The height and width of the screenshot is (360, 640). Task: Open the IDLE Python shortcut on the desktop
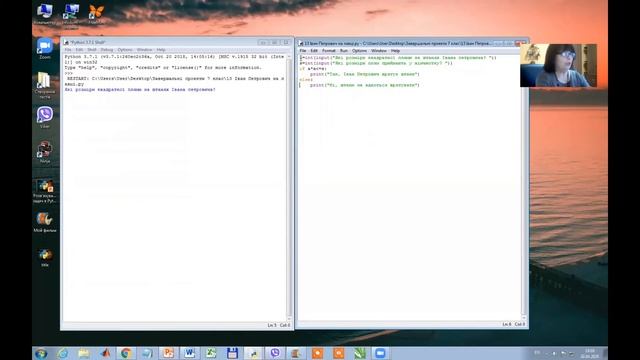point(45,257)
